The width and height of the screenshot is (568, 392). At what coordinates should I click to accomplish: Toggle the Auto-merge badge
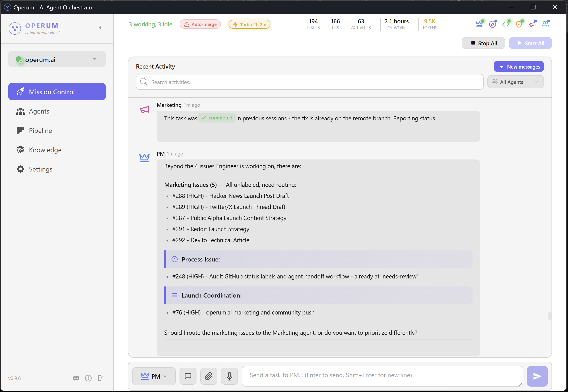[200, 24]
